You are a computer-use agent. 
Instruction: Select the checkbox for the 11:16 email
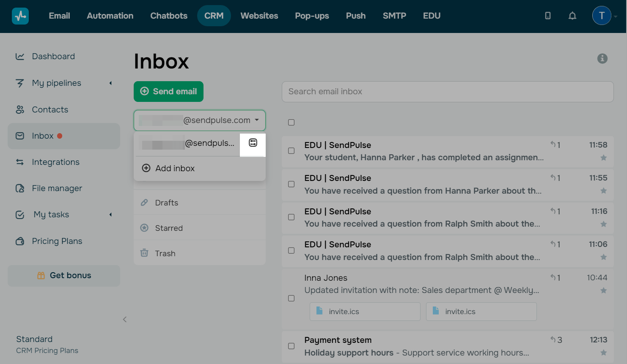pyautogui.click(x=291, y=217)
